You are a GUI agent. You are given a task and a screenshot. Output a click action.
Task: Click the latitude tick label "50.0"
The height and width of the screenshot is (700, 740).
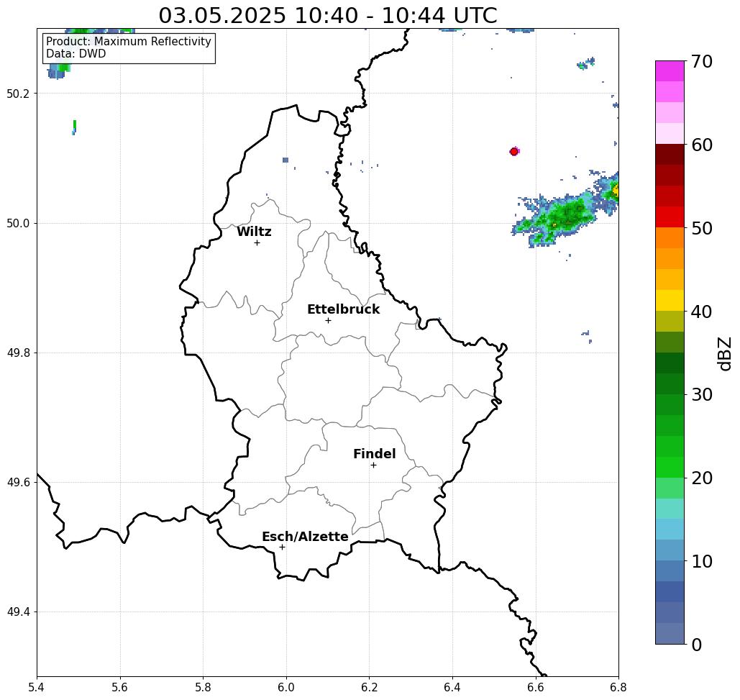coord(18,223)
